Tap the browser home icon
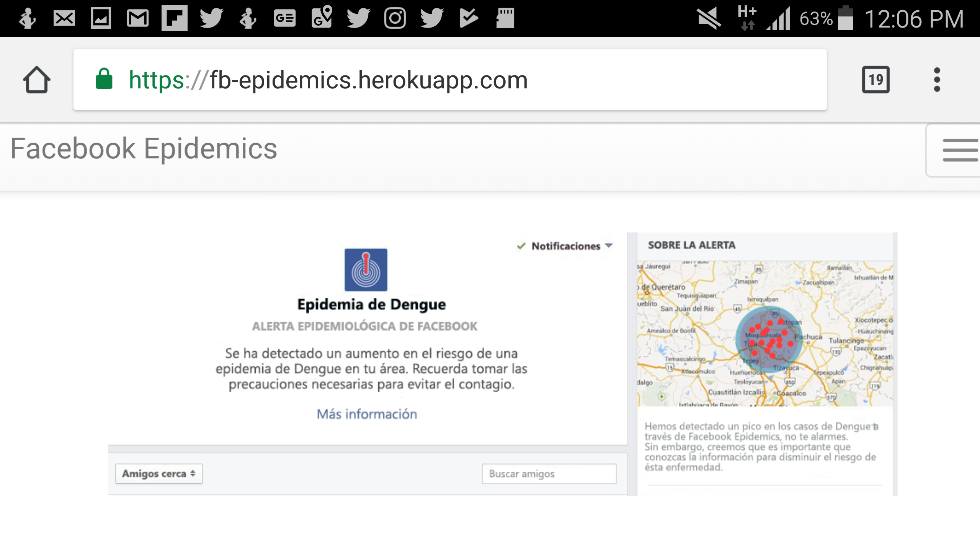980x551 pixels. (37, 80)
